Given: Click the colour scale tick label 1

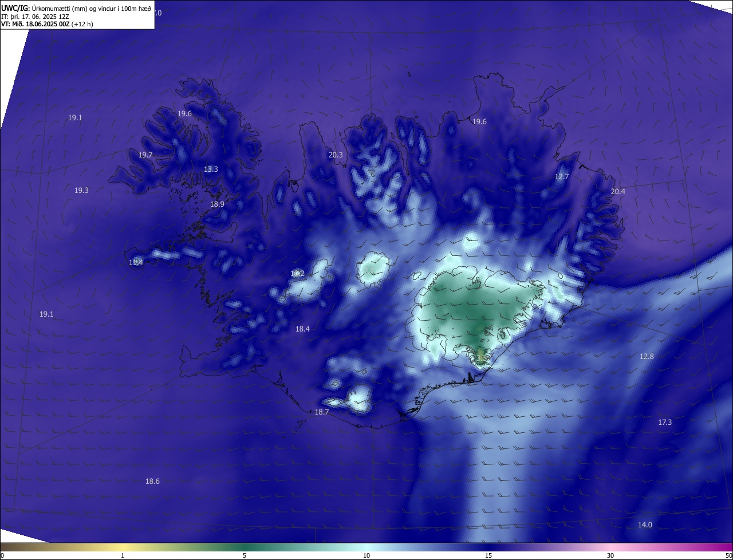Looking at the screenshot, I should (123, 556).
